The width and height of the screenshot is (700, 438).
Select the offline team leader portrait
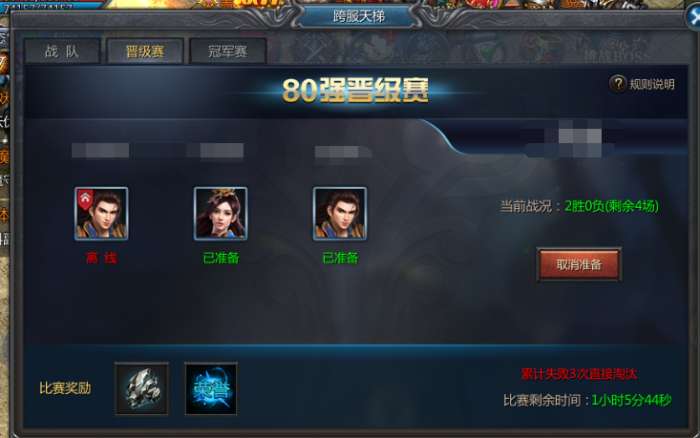[101, 213]
